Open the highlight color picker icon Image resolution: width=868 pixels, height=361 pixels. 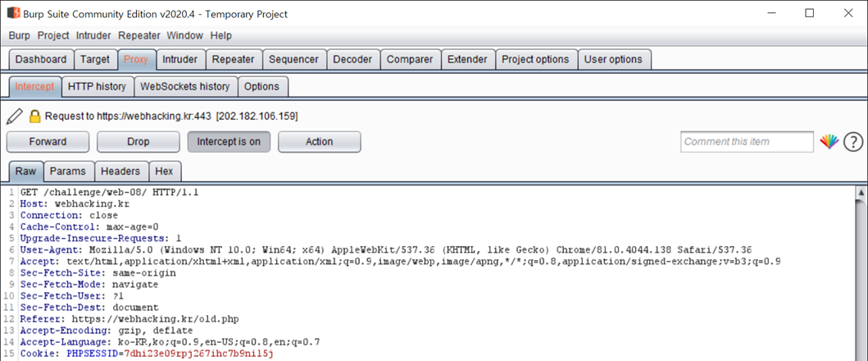[x=829, y=142]
